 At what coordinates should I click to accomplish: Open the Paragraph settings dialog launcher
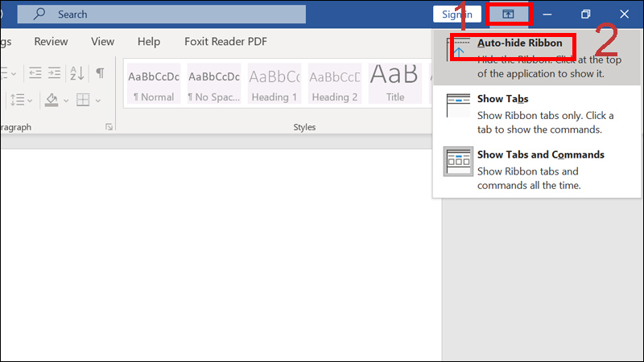109,127
